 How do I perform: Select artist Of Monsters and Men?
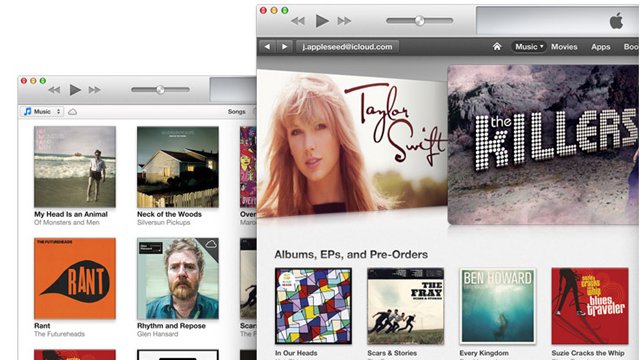[x=67, y=222]
